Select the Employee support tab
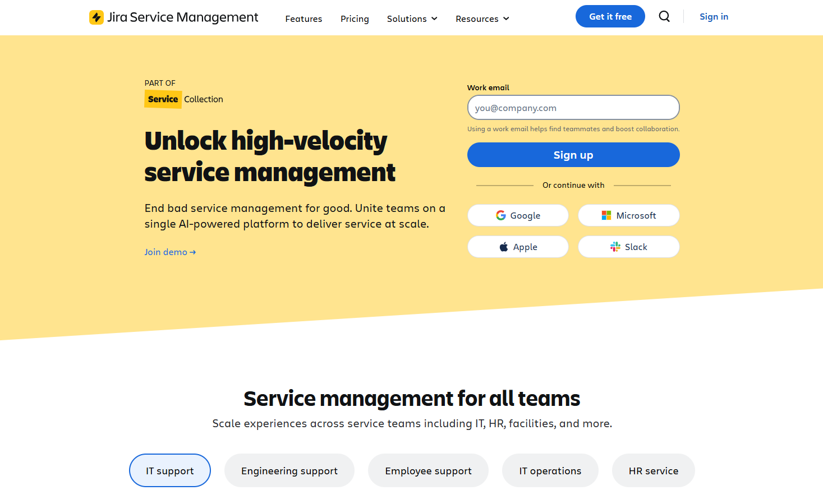Screen dimensions: 823x504 [428, 470]
